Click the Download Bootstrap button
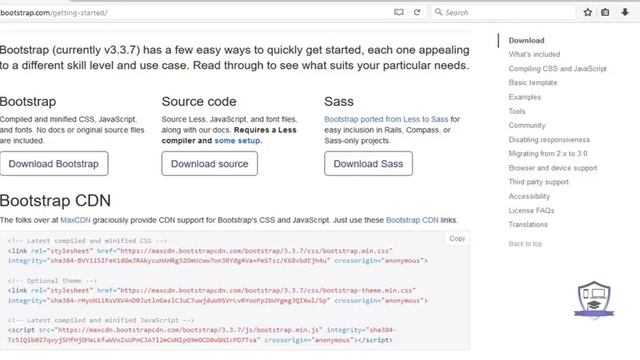This screenshot has width=640, height=360. [54, 164]
